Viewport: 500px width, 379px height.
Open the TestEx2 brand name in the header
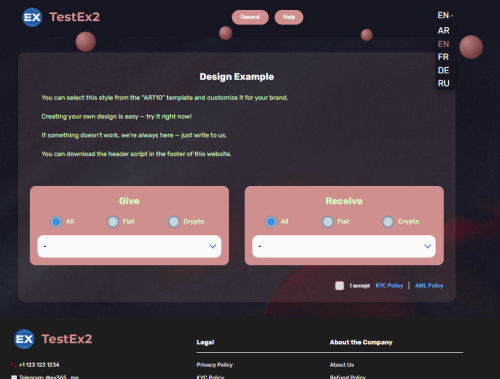tap(75, 17)
